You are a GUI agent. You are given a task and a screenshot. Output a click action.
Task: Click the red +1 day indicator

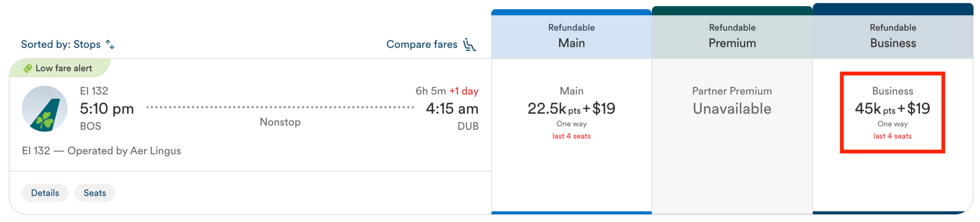click(x=463, y=91)
